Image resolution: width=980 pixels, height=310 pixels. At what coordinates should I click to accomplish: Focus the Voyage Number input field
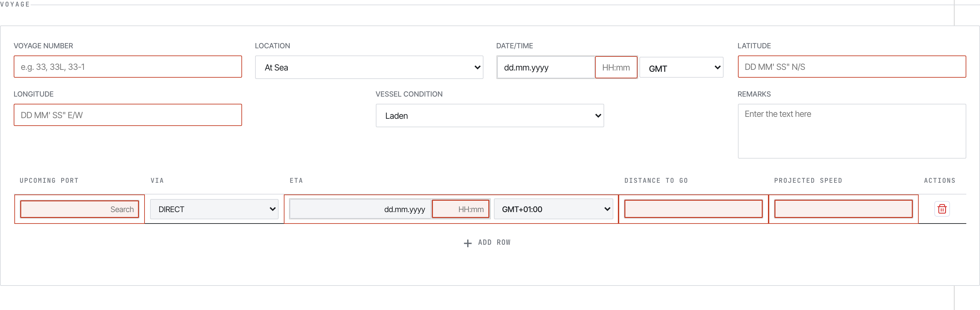(x=128, y=67)
